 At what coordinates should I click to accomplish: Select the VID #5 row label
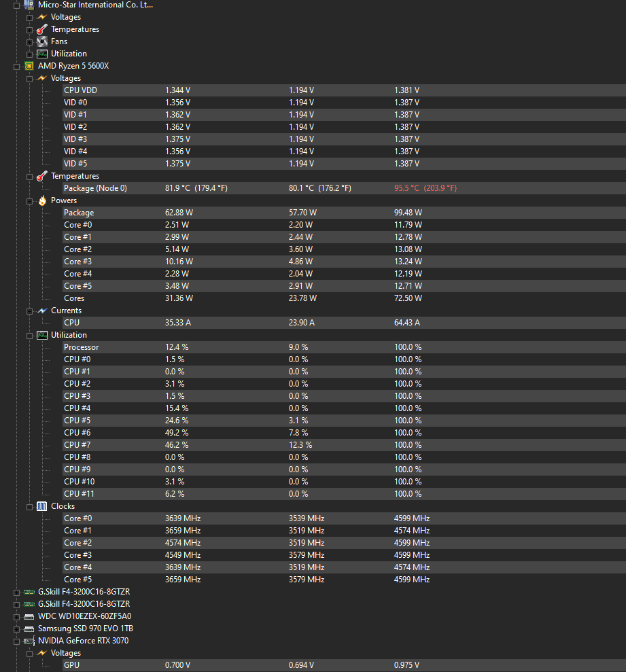click(x=75, y=164)
